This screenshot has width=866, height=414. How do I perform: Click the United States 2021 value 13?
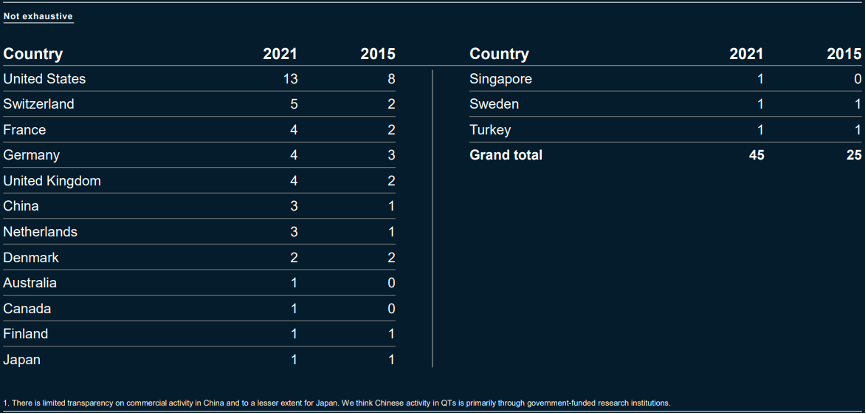coord(290,79)
